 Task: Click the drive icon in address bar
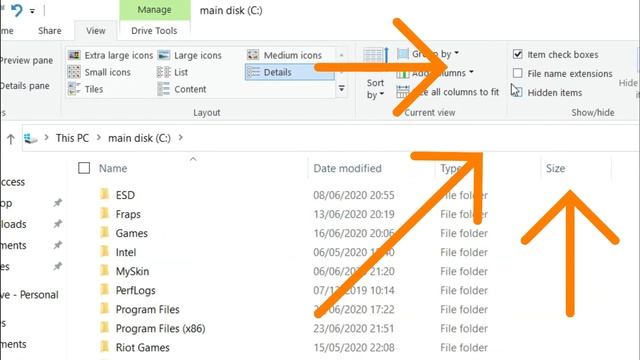[x=31, y=138]
